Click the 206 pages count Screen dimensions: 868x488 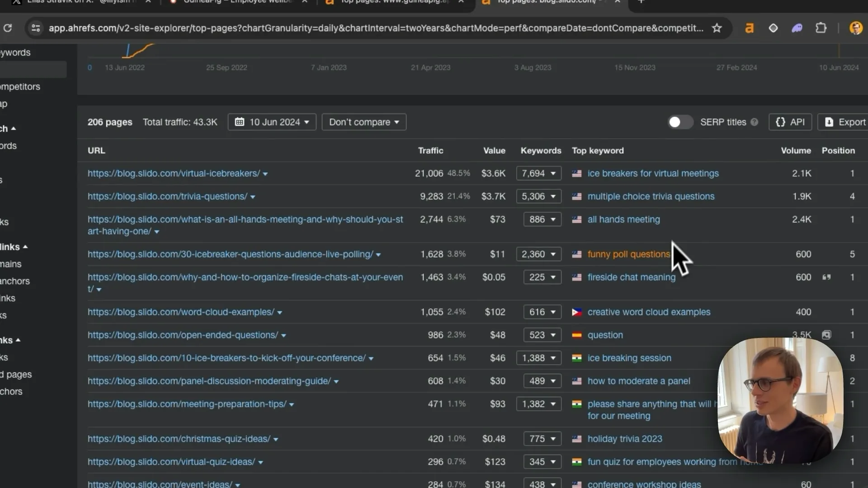(x=110, y=122)
